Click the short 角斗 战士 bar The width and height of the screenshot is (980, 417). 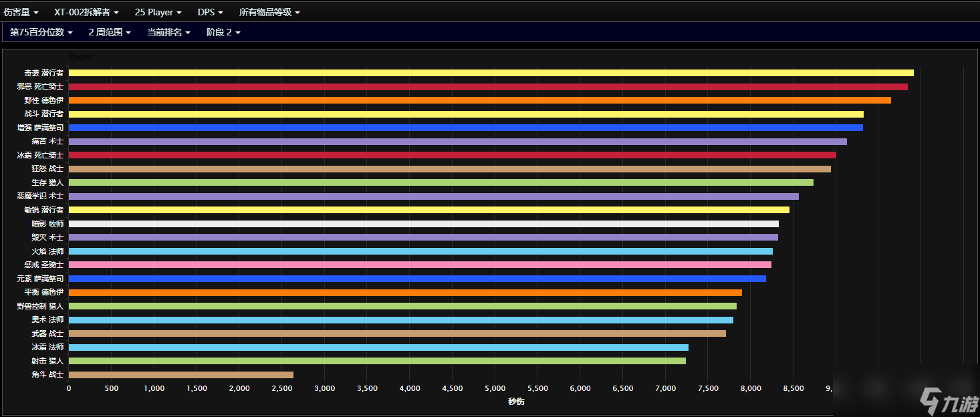[x=180, y=375]
